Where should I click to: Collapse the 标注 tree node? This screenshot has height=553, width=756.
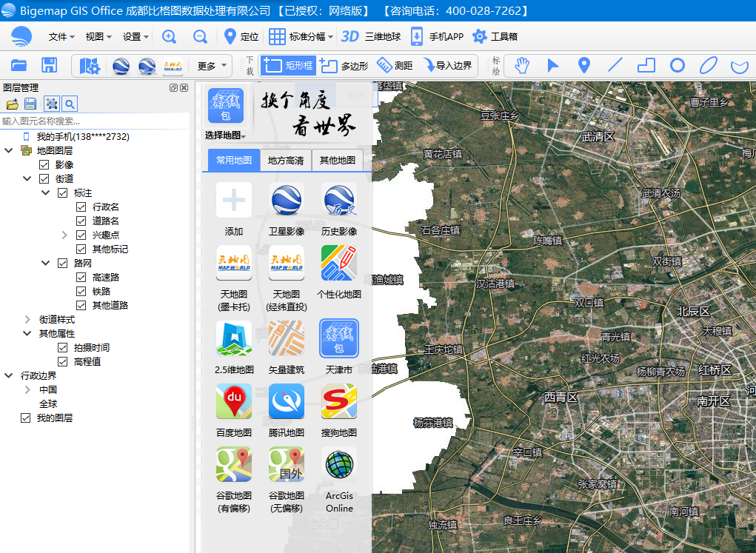[x=46, y=193]
